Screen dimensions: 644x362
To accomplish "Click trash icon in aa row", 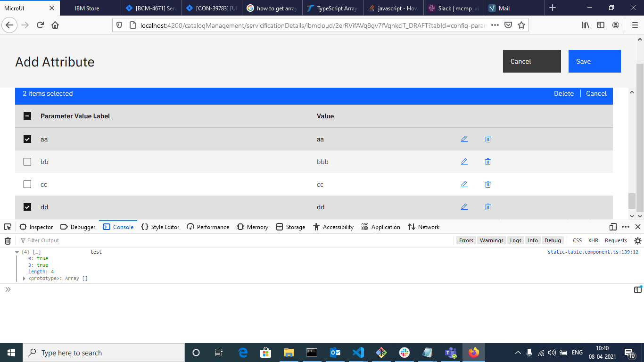I will (x=488, y=139).
